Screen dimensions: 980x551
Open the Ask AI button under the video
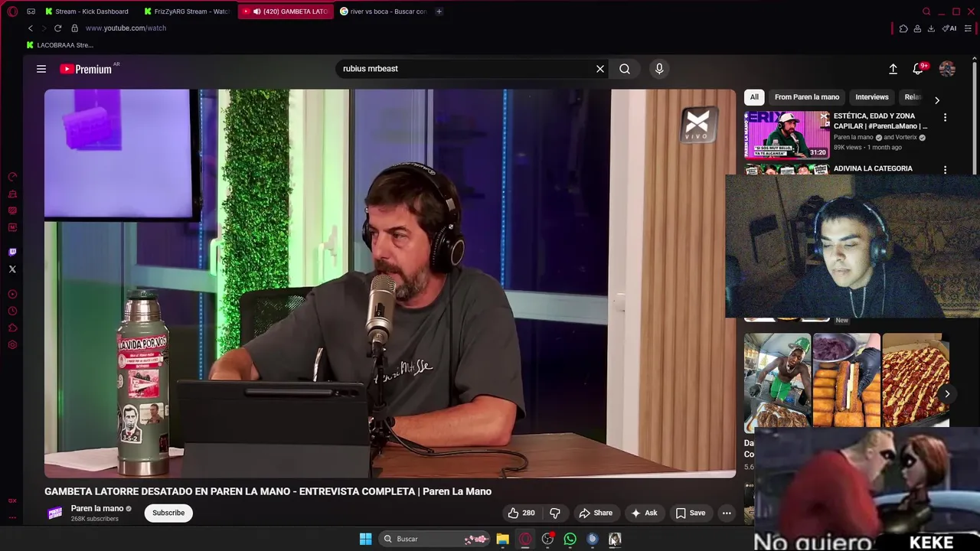644,513
